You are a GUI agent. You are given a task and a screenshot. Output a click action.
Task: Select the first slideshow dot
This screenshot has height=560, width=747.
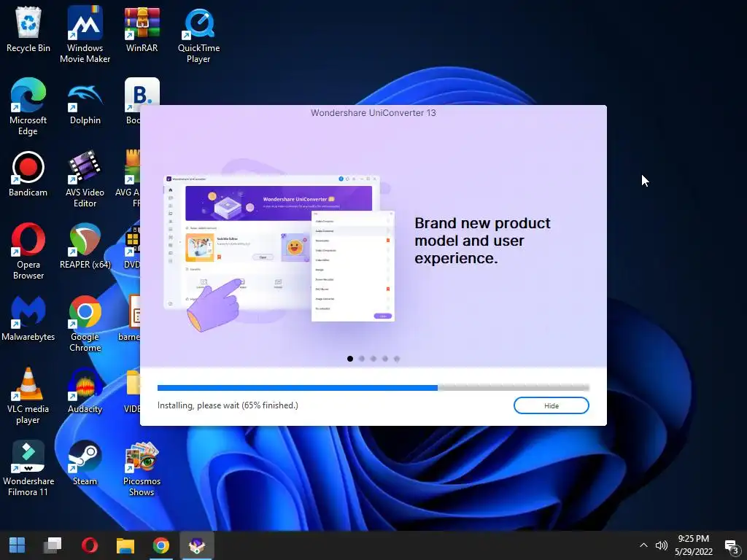pos(350,359)
